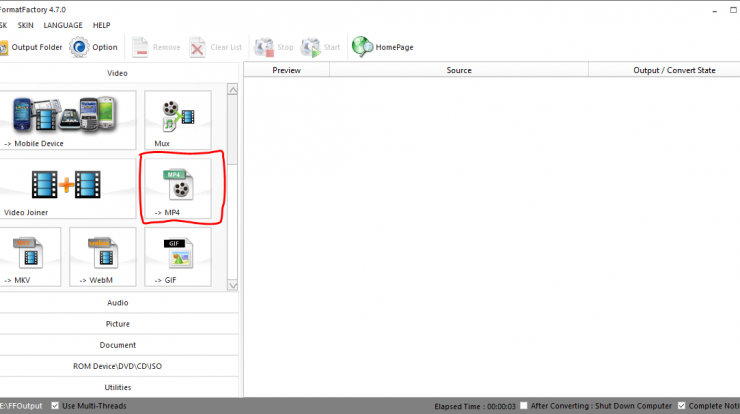Open the Mux tool tile

[x=178, y=120]
